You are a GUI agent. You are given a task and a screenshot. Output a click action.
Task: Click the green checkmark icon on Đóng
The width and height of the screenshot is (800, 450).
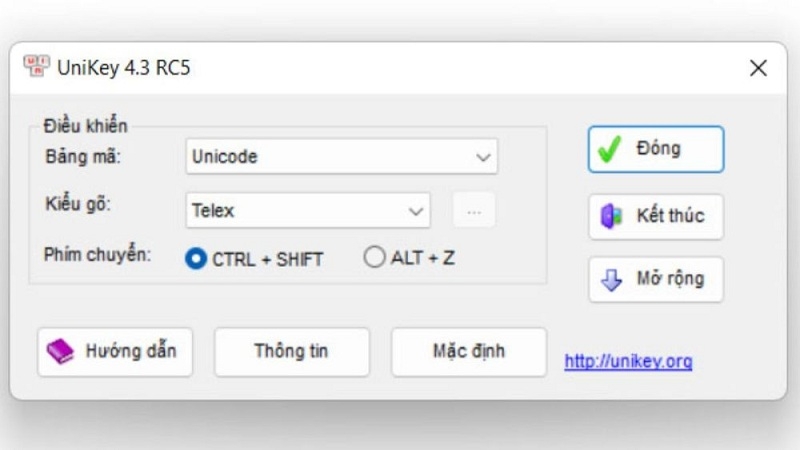(609, 149)
